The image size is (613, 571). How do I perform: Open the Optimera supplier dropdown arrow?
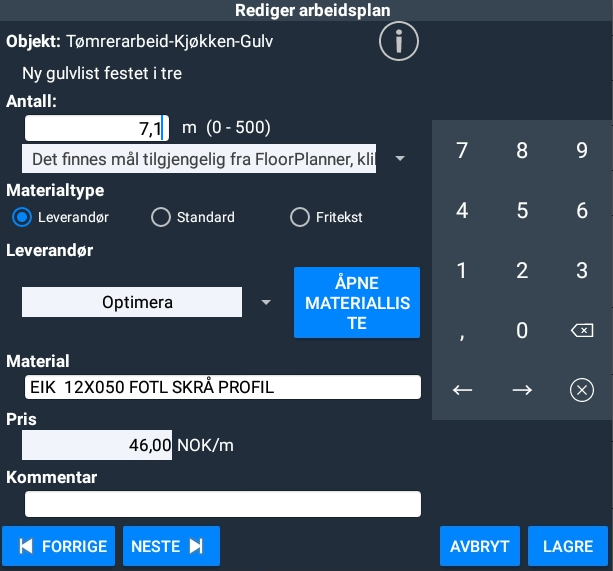[266, 302]
